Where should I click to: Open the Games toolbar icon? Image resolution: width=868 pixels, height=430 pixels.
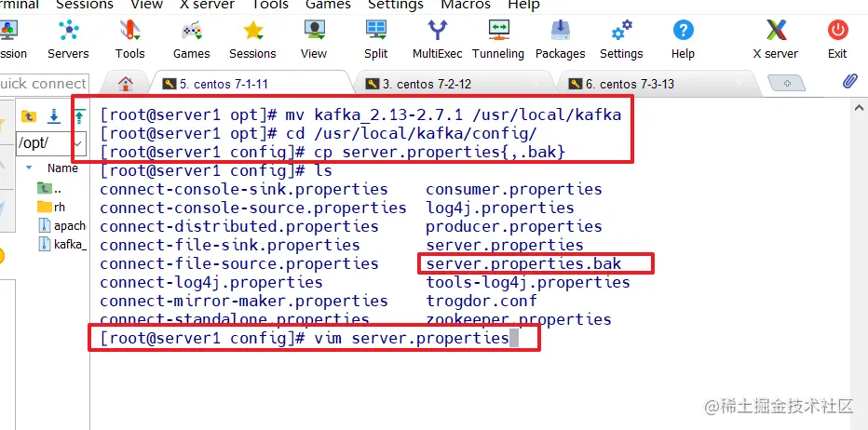(x=192, y=30)
